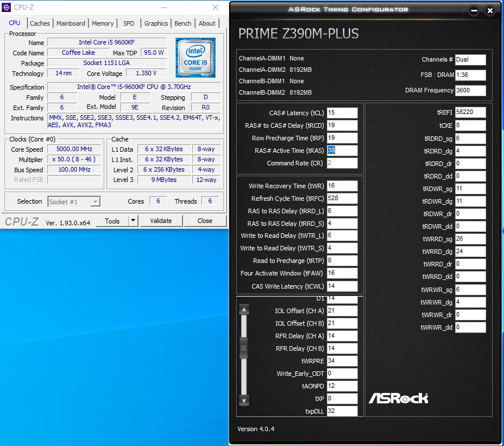This screenshot has width=504, height=446.
Task: Click the tRDWR_sg value field
Action: tap(470, 189)
